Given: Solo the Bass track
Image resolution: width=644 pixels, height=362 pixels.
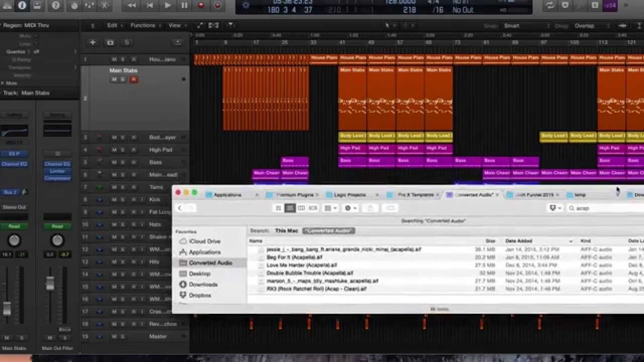Looking at the screenshot, I should pos(122,162).
